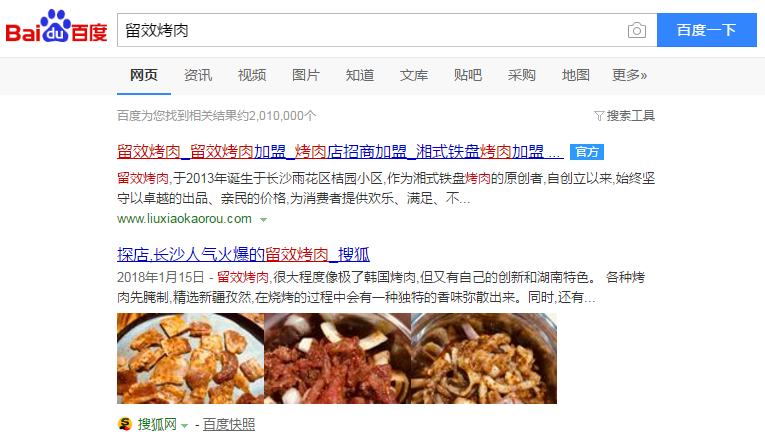Click the 官方 badge on first result

pos(587,152)
